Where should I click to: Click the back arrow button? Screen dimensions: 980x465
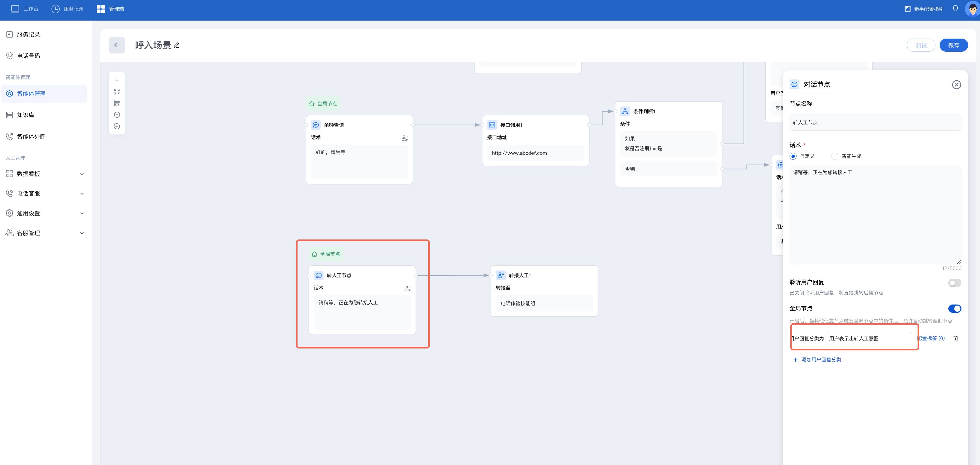point(116,45)
